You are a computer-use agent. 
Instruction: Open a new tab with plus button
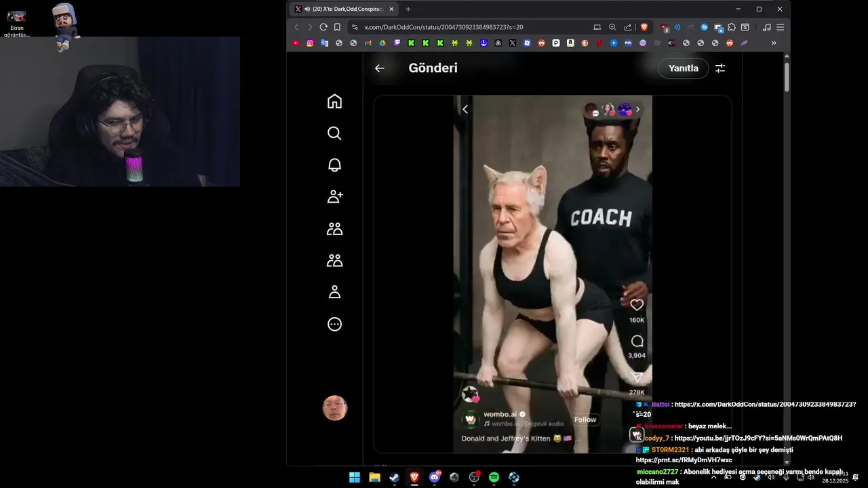tap(408, 9)
